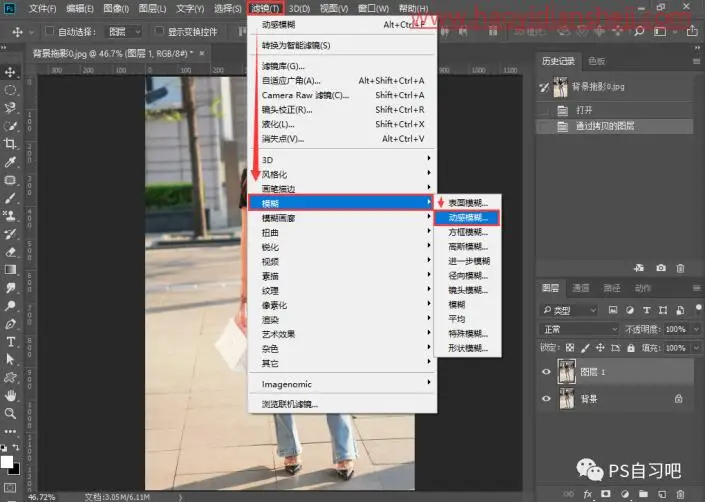Toggle lock position cross-arrows icon
705x502 pixels.
tap(600, 347)
